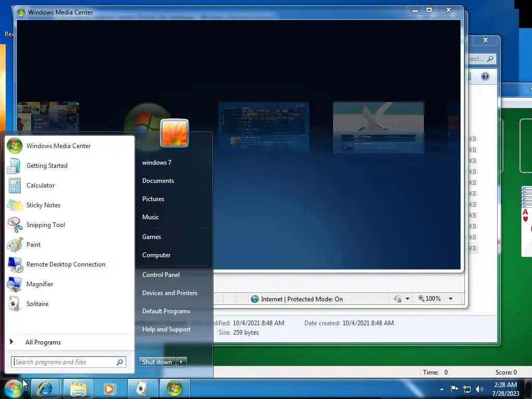Open Help and Support
Screen dimensions: 532x399
167,329
